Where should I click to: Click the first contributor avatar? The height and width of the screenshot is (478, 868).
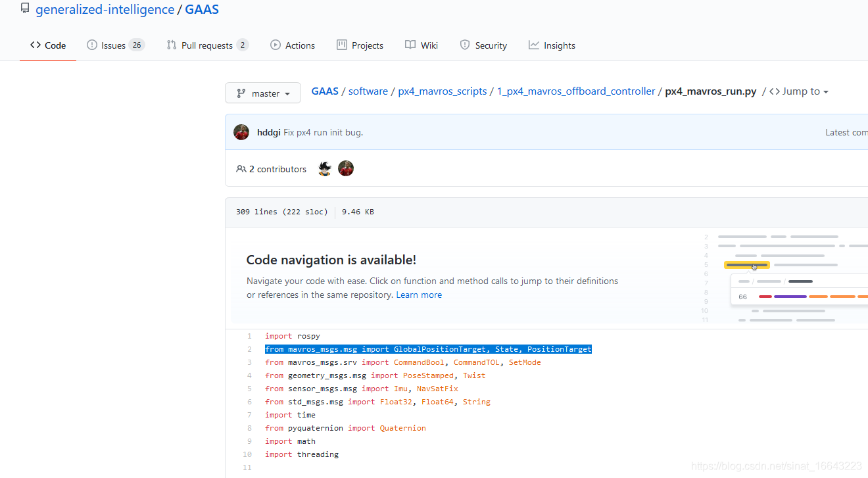click(x=325, y=169)
